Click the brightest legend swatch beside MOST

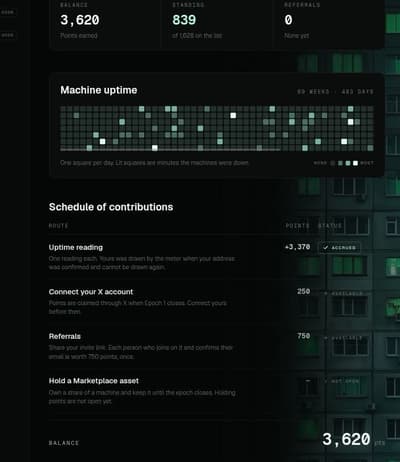(x=355, y=163)
